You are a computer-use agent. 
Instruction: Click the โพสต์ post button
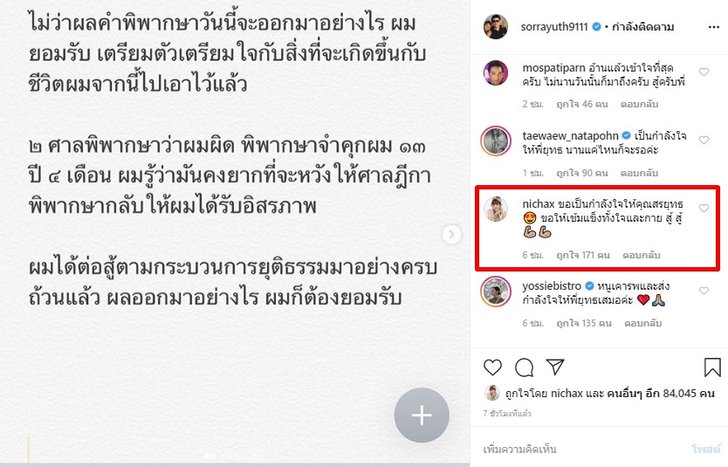click(x=706, y=449)
